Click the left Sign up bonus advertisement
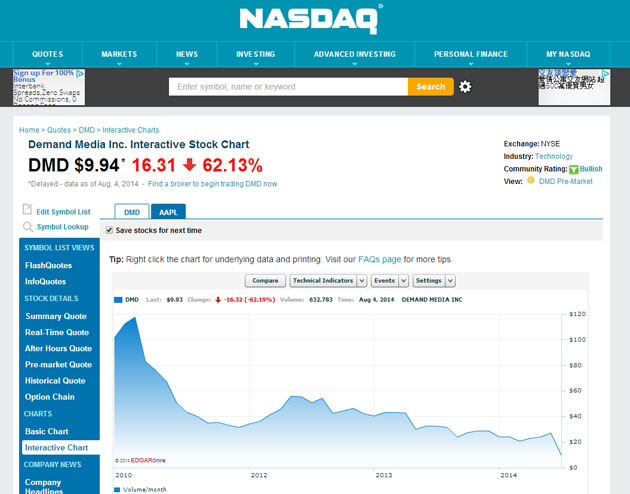This screenshot has height=494, width=630. (49, 87)
